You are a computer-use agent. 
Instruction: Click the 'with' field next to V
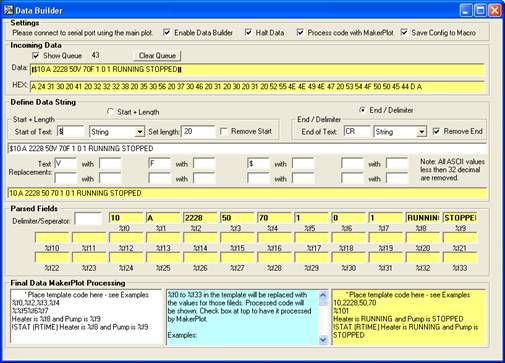coord(110,164)
